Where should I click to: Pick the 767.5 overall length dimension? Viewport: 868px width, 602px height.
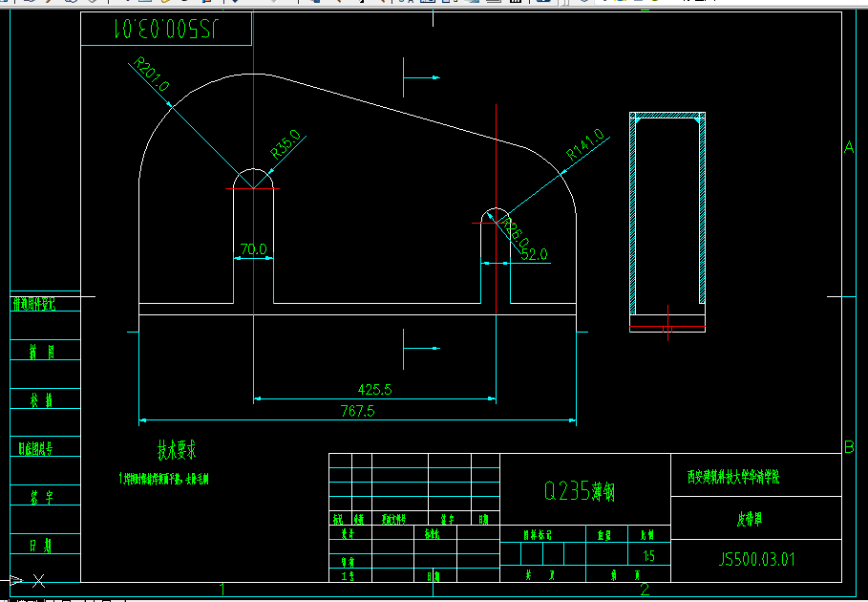pyautogui.click(x=357, y=411)
